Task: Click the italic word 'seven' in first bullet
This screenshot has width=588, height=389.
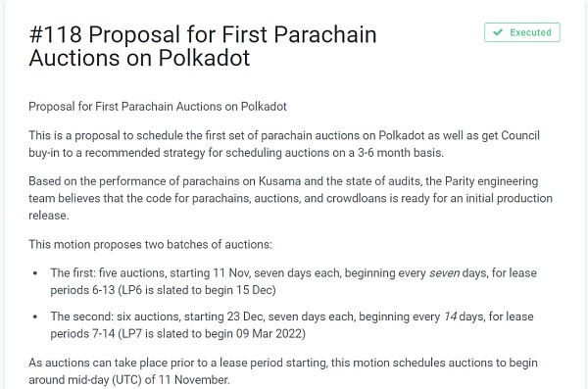Action: click(x=444, y=273)
